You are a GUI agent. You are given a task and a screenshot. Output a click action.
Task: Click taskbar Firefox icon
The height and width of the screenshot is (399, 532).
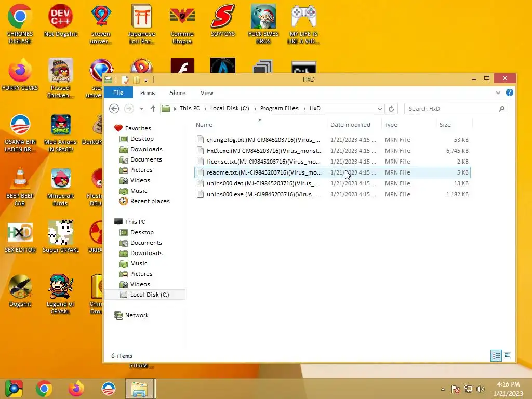click(76, 389)
